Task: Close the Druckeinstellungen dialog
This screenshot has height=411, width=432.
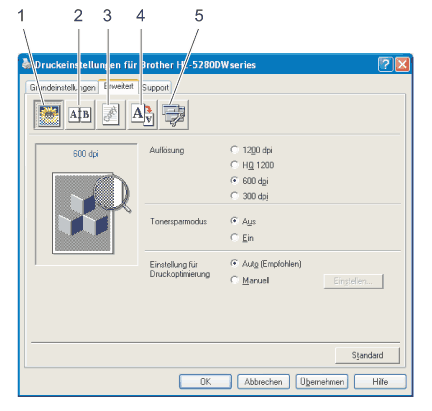Action: [402, 64]
